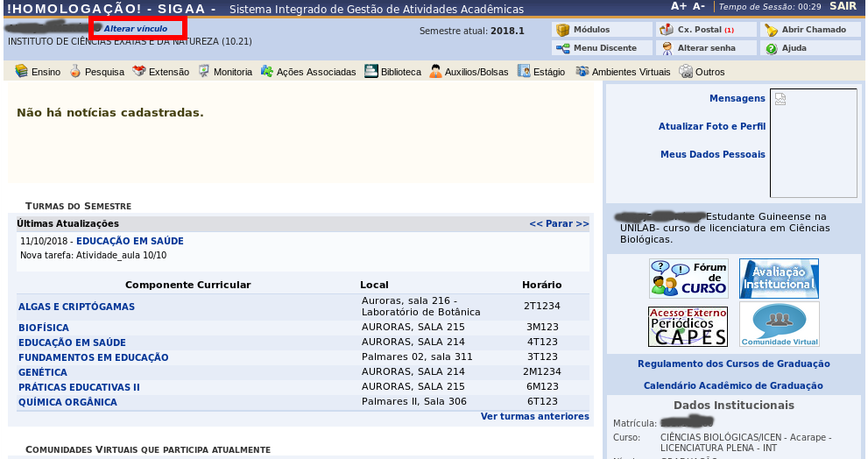Open the Ensino menu
This screenshot has width=868, height=459.
coord(38,72)
